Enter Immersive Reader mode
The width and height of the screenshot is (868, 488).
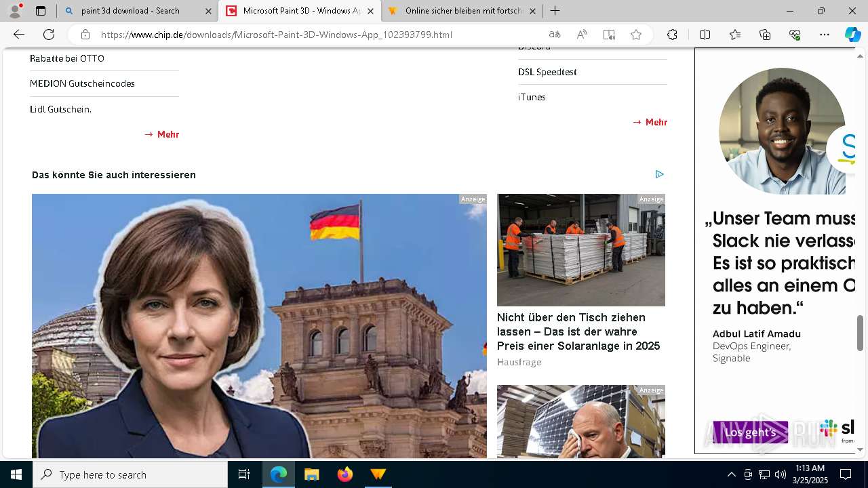coord(609,35)
